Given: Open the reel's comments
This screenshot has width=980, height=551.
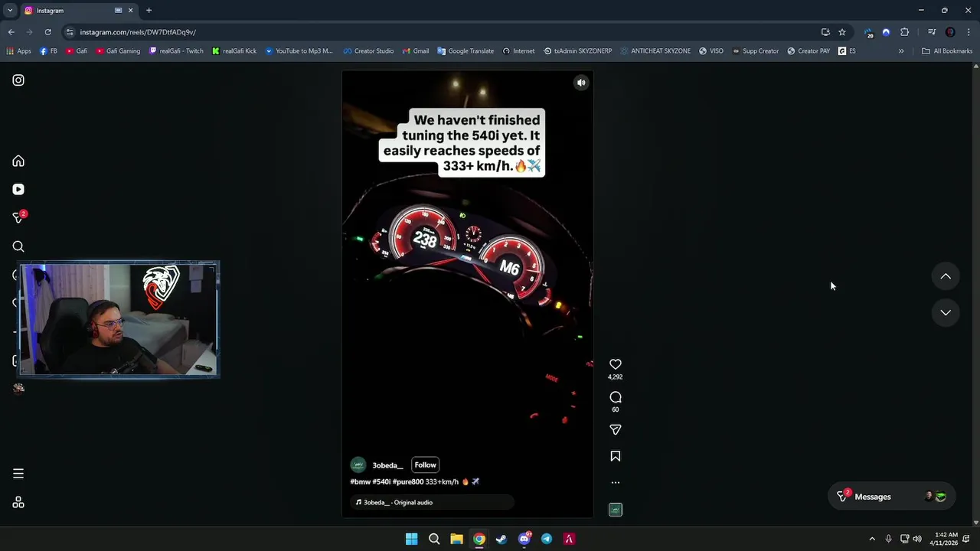Looking at the screenshot, I should pyautogui.click(x=616, y=397).
